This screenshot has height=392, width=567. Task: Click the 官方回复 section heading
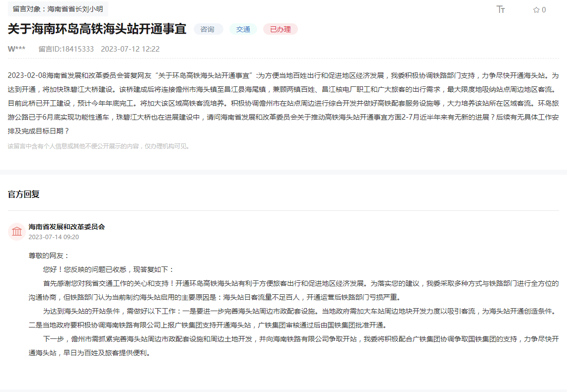(x=24, y=195)
